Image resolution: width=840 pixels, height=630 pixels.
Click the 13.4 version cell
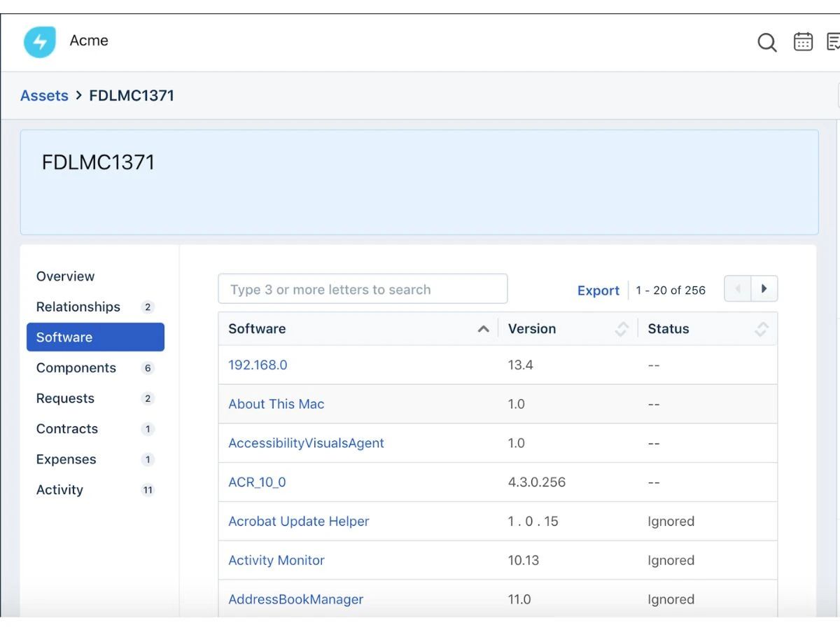pyautogui.click(x=521, y=365)
